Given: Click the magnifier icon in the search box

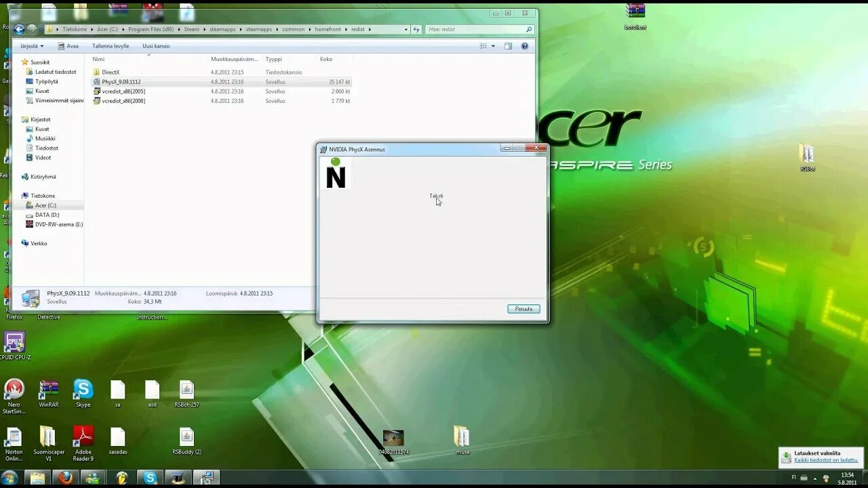Looking at the screenshot, I should 529,30.
